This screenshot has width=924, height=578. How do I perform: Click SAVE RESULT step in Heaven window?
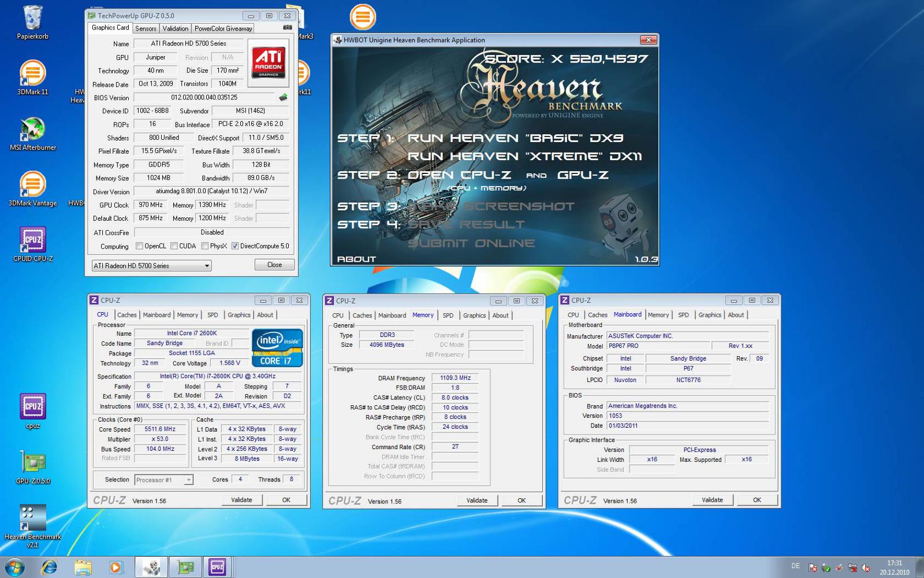coord(466,224)
